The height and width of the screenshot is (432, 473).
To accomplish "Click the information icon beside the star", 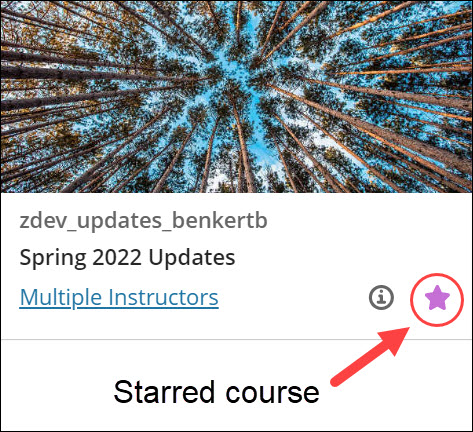I will point(381,297).
